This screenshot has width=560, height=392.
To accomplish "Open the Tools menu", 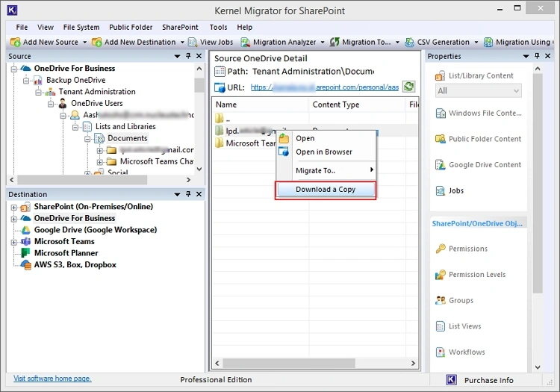I will 218,27.
